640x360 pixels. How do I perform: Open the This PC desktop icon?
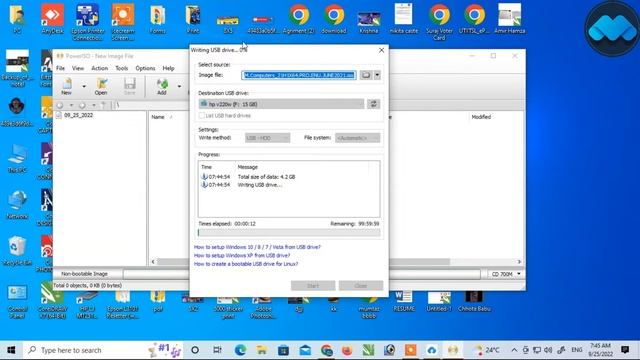tap(17, 158)
